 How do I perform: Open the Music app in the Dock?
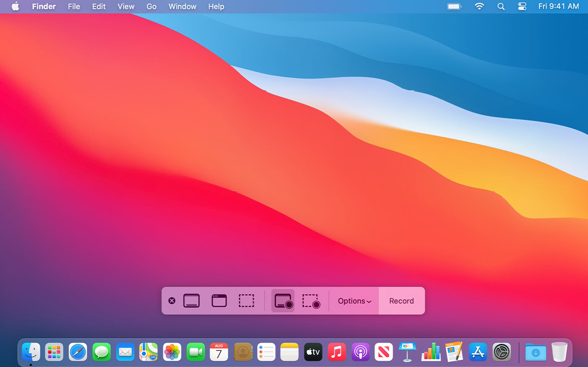point(337,352)
